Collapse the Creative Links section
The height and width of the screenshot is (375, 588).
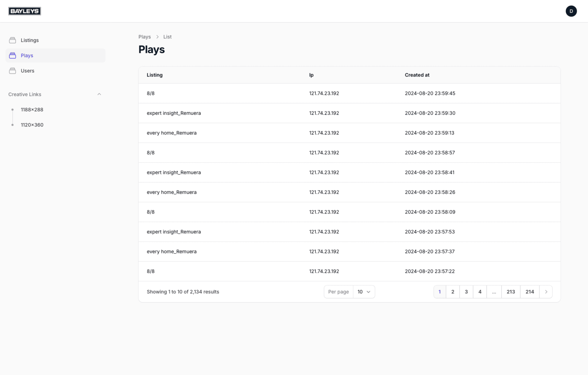pyautogui.click(x=99, y=94)
